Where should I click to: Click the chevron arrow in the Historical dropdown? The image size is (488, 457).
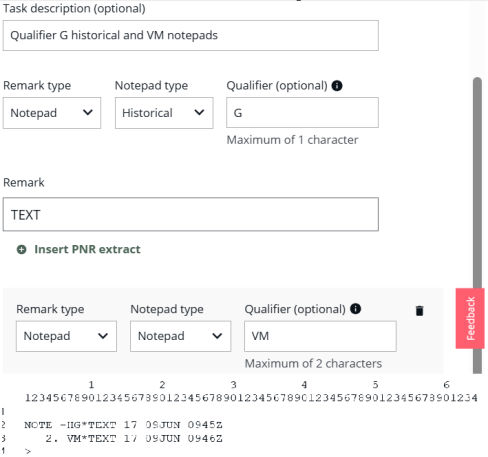(199, 113)
